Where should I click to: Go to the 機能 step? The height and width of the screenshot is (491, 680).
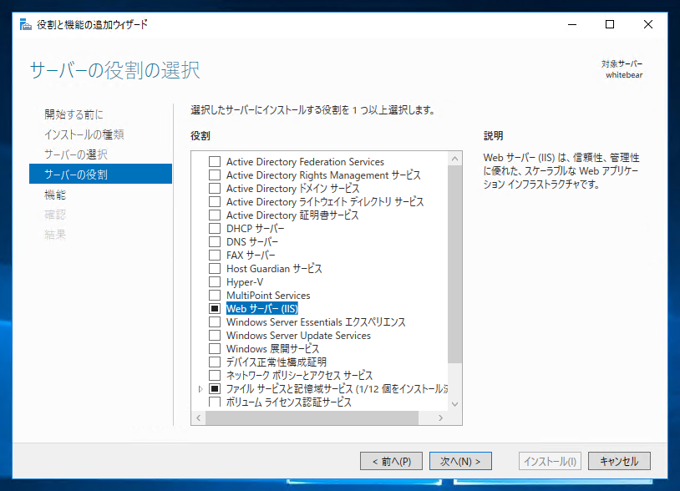55,195
